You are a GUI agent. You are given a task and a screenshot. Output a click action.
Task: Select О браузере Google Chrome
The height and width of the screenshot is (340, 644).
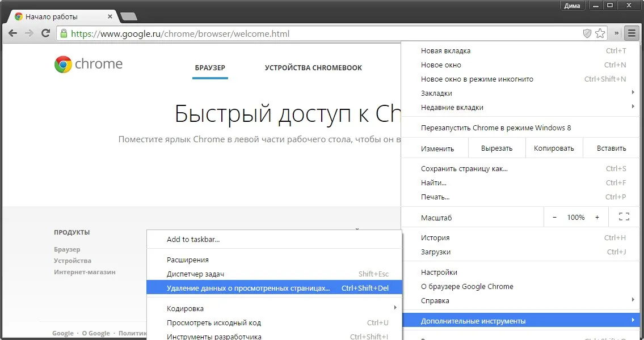[520, 286]
